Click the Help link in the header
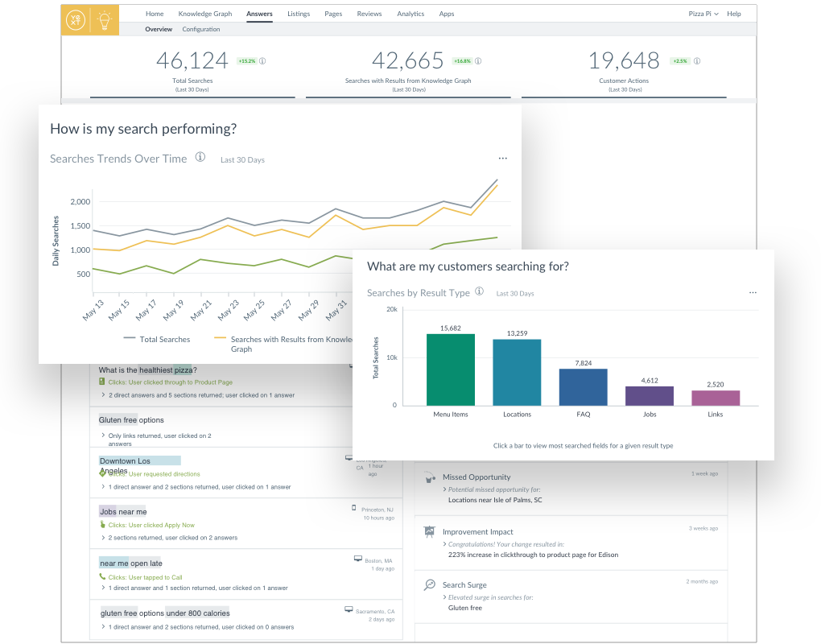 point(734,14)
